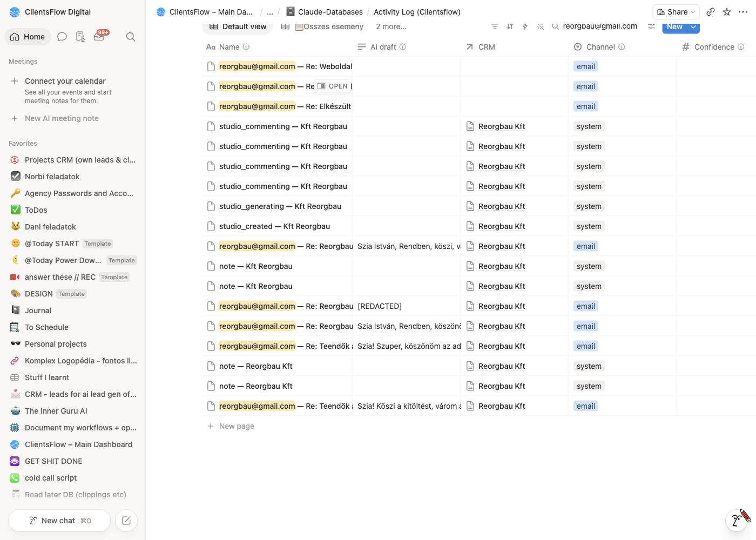Open the database view settings sliders icon
756x540 pixels.
pos(652,26)
